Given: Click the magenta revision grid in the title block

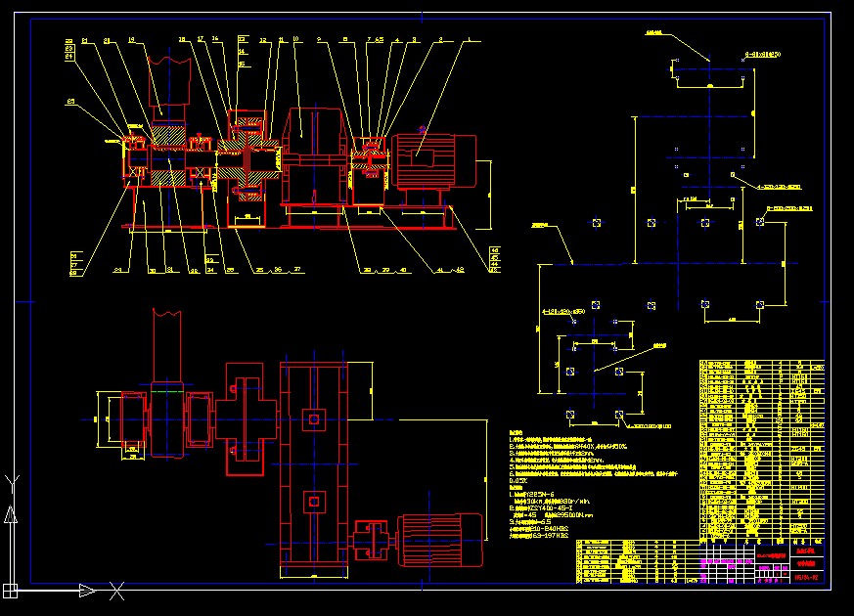Looking at the screenshot, I should pyautogui.click(x=724, y=567).
